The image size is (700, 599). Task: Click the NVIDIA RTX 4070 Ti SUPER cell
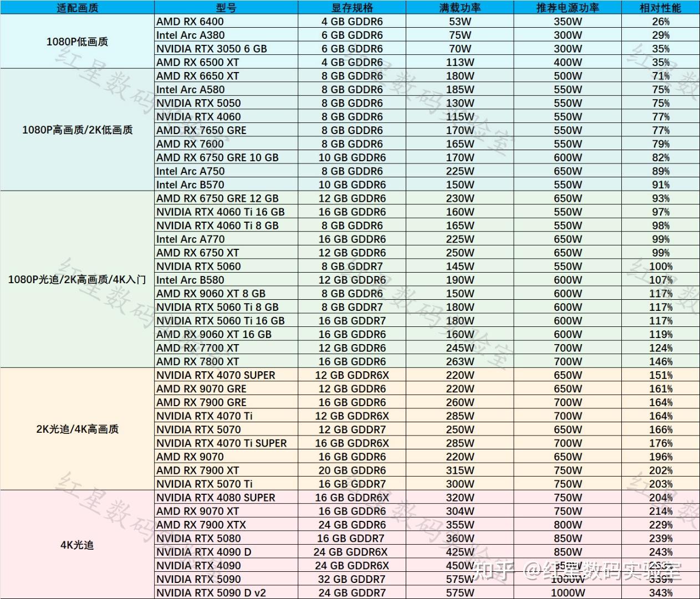(x=226, y=443)
